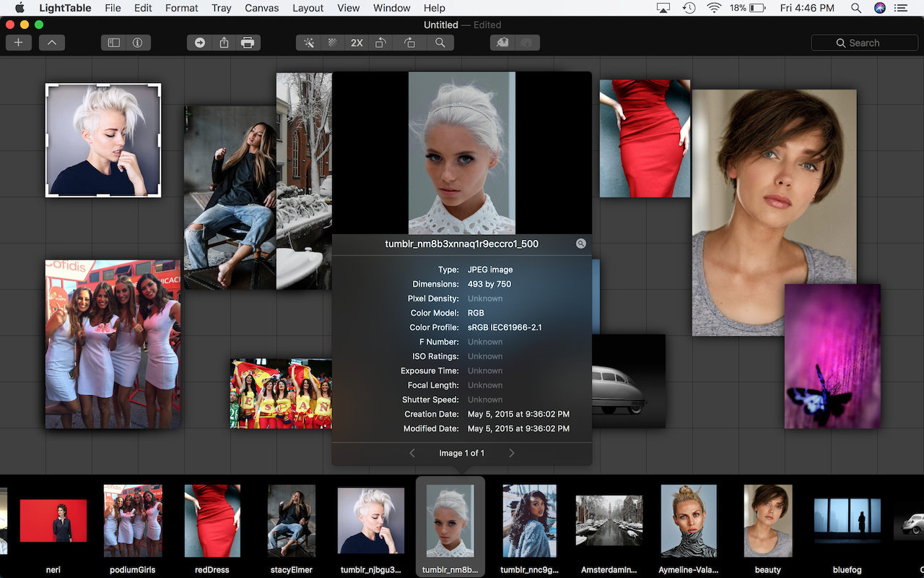The width and height of the screenshot is (924, 578).
Task: Click the Share icon in the toolbar
Action: [224, 43]
